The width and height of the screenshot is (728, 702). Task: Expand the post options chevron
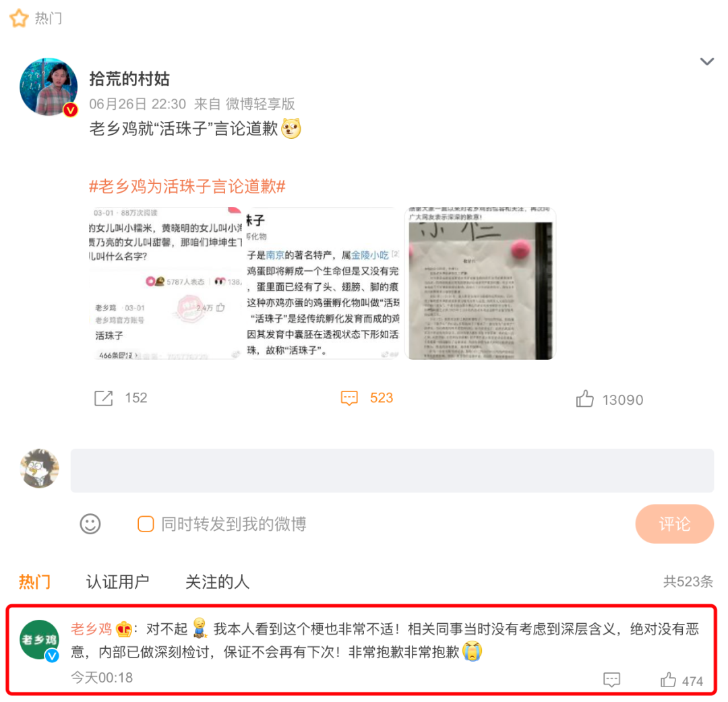706,62
